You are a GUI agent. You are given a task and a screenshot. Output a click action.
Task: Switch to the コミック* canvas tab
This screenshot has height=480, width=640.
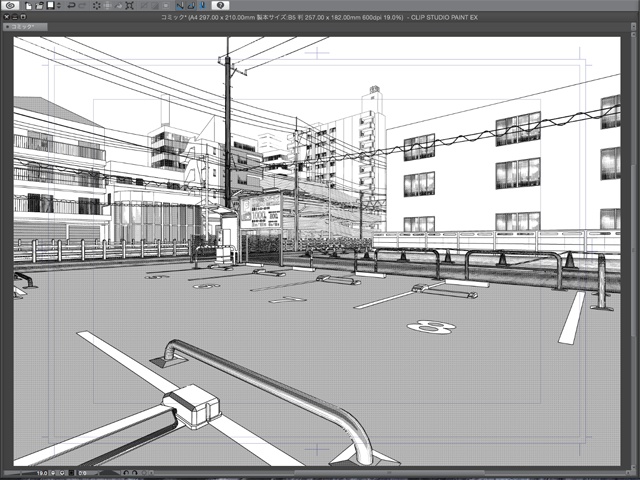click(25, 27)
